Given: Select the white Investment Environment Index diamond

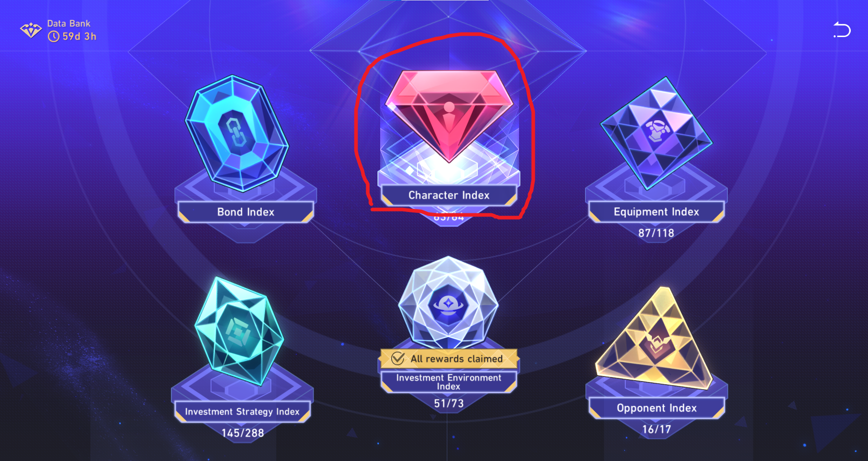Looking at the screenshot, I should click(448, 303).
